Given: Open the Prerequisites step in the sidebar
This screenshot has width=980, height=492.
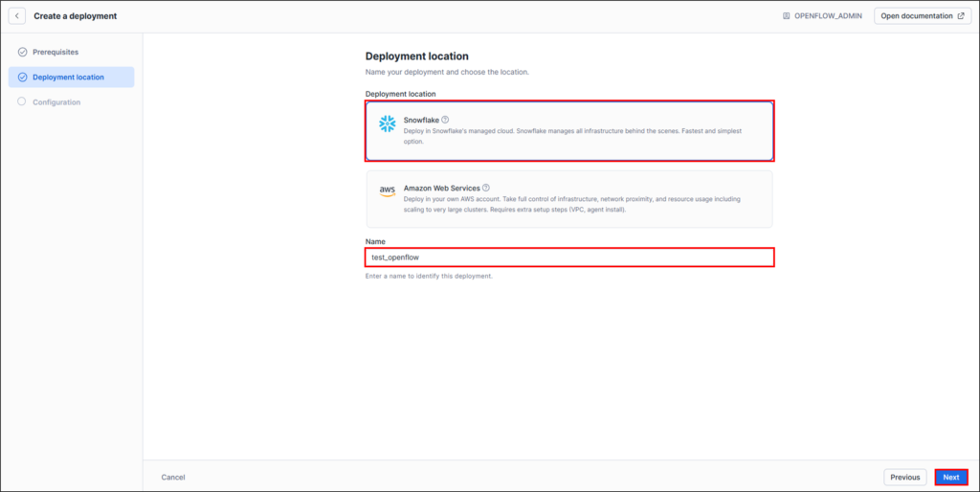Looking at the screenshot, I should coord(71,52).
